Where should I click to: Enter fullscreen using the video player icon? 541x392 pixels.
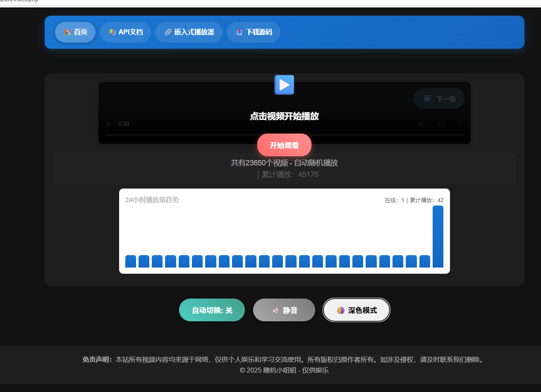[441, 124]
